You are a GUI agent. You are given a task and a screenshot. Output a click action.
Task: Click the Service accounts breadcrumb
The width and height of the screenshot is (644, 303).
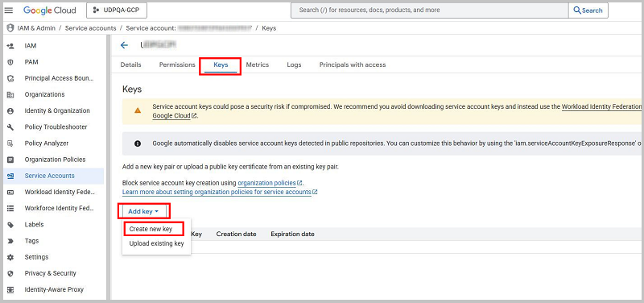click(x=90, y=28)
